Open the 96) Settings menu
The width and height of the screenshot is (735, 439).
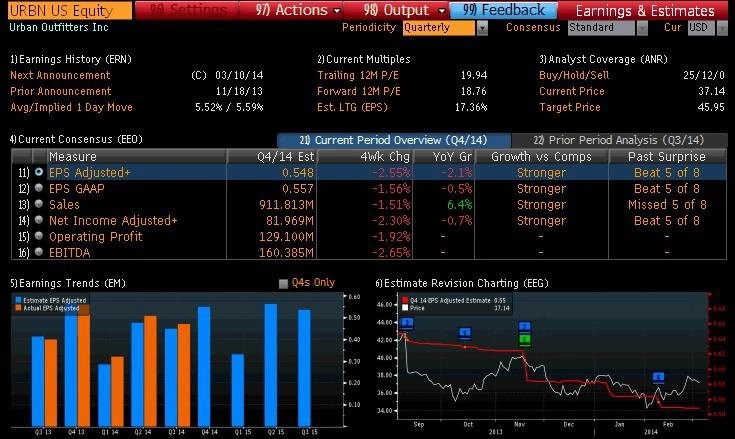coord(187,10)
